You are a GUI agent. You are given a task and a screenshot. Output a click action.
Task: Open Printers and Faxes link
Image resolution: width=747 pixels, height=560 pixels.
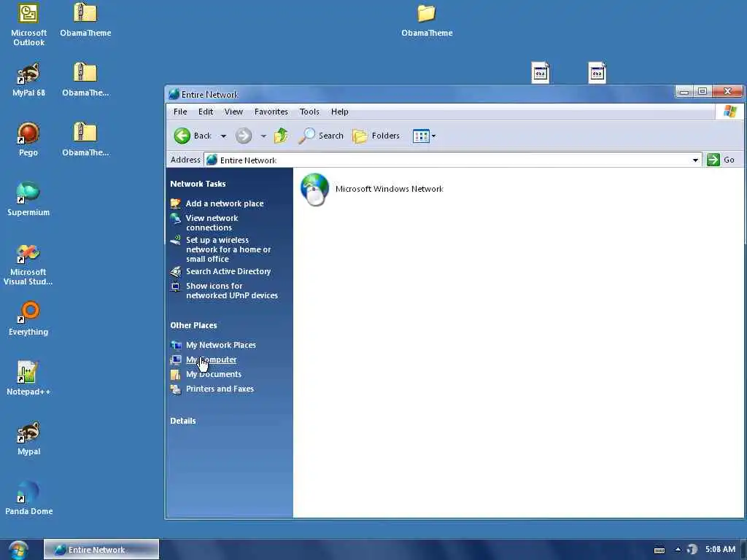coord(220,389)
